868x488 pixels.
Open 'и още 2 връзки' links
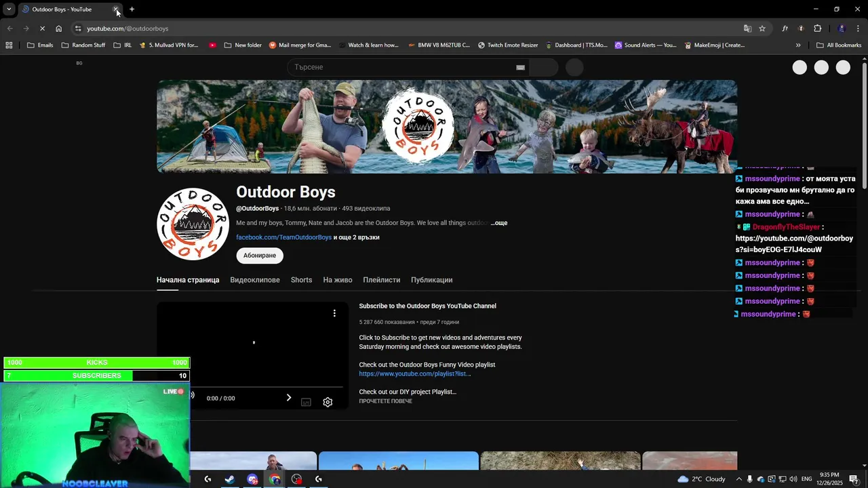(357, 237)
